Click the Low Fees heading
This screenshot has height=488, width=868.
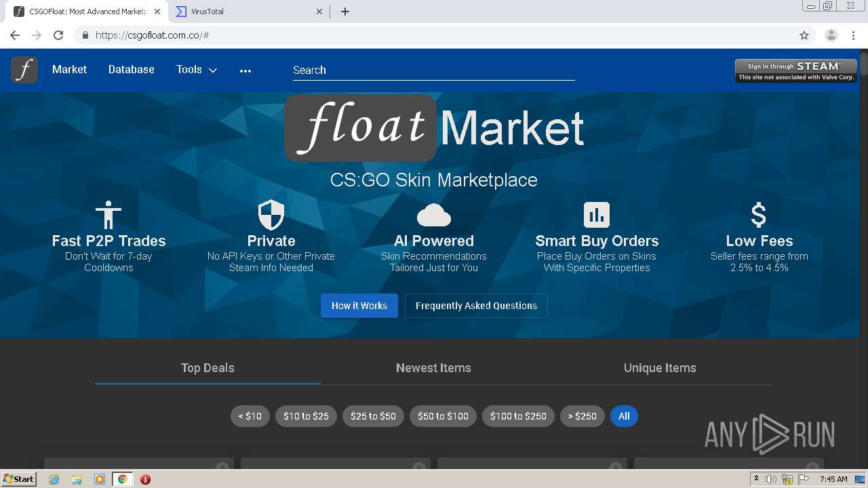coord(759,241)
